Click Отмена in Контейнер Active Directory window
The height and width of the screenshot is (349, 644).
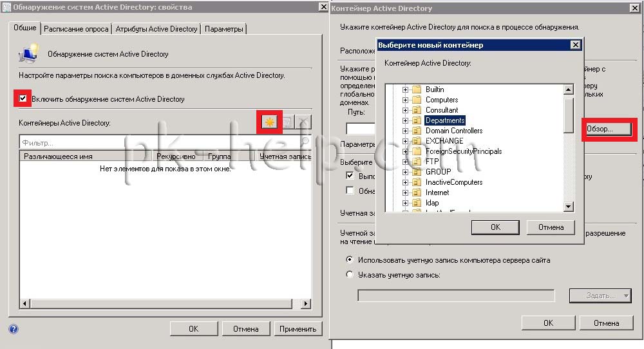606,323
